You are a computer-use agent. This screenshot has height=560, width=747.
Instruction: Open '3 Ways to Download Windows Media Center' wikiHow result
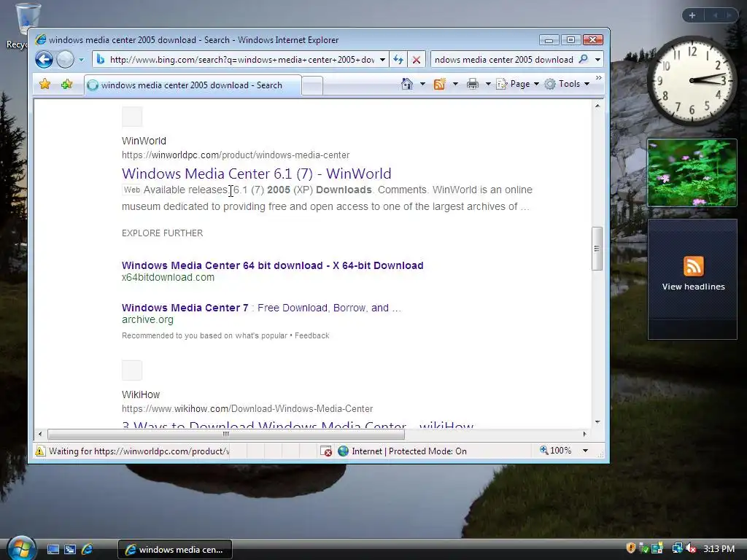click(298, 424)
